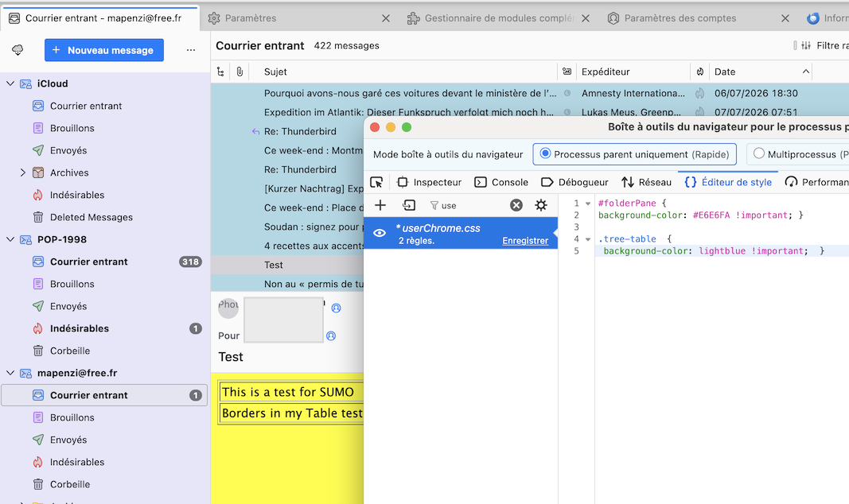Click the #E6E6FA color value in CSS
Image resolution: width=849 pixels, height=504 pixels.
[711, 215]
